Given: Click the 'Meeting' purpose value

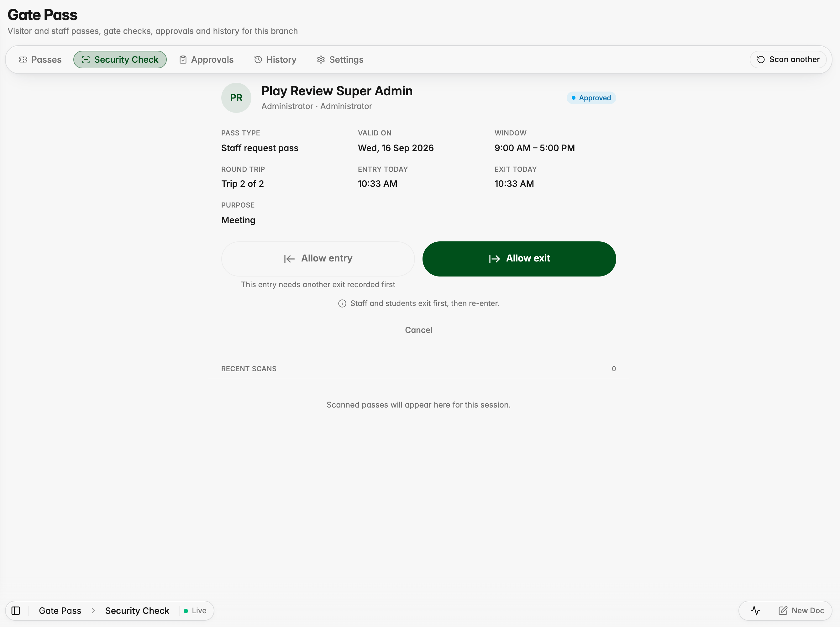Looking at the screenshot, I should [238, 220].
